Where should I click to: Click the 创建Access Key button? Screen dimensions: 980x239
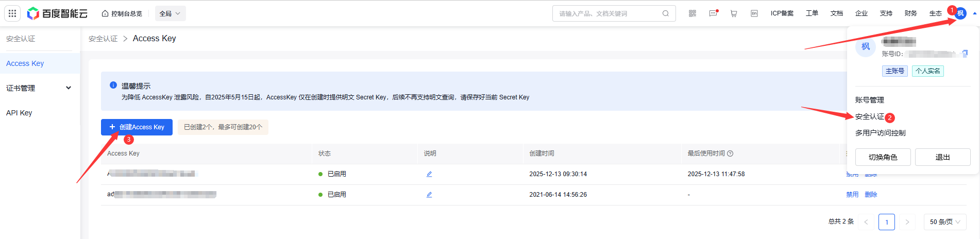[137, 127]
